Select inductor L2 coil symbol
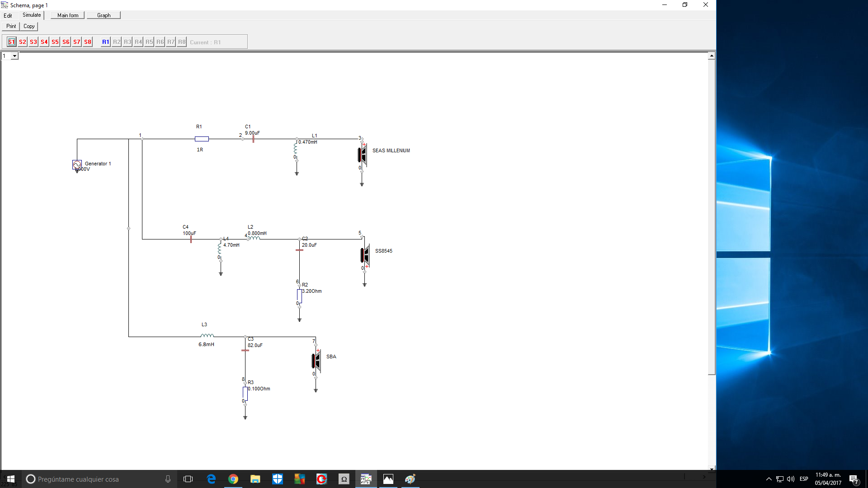868x488 pixels. pos(254,238)
